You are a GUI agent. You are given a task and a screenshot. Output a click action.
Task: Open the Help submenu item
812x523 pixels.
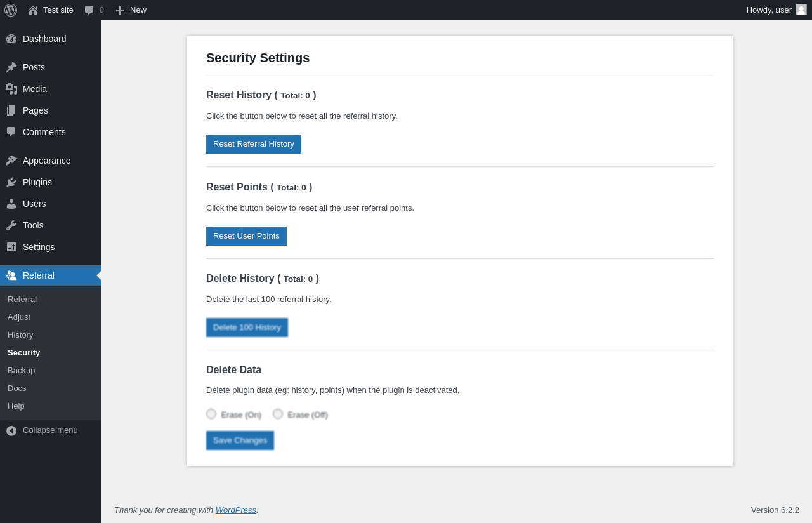pyautogui.click(x=51, y=406)
